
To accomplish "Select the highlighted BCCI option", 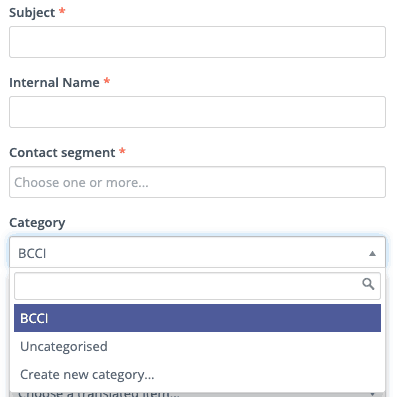I will (197, 318).
